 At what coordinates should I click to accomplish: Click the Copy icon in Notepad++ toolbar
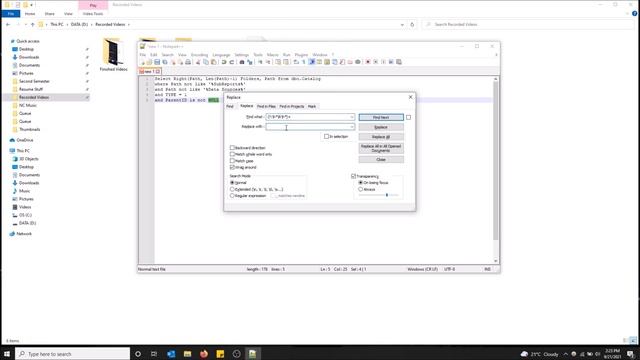[206, 62]
